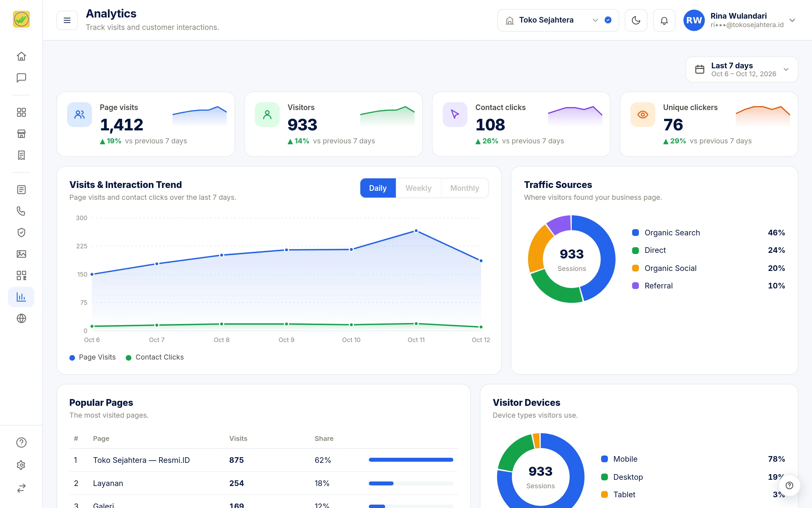The height and width of the screenshot is (508, 812).
Task: Click the Mobile device legend entry
Action: (693, 459)
